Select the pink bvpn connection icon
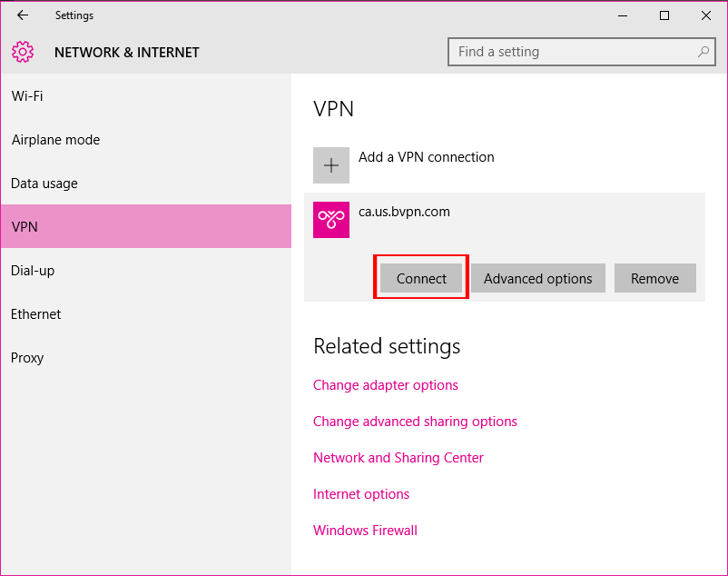Screen dimensions: 728x576 [x=331, y=220]
